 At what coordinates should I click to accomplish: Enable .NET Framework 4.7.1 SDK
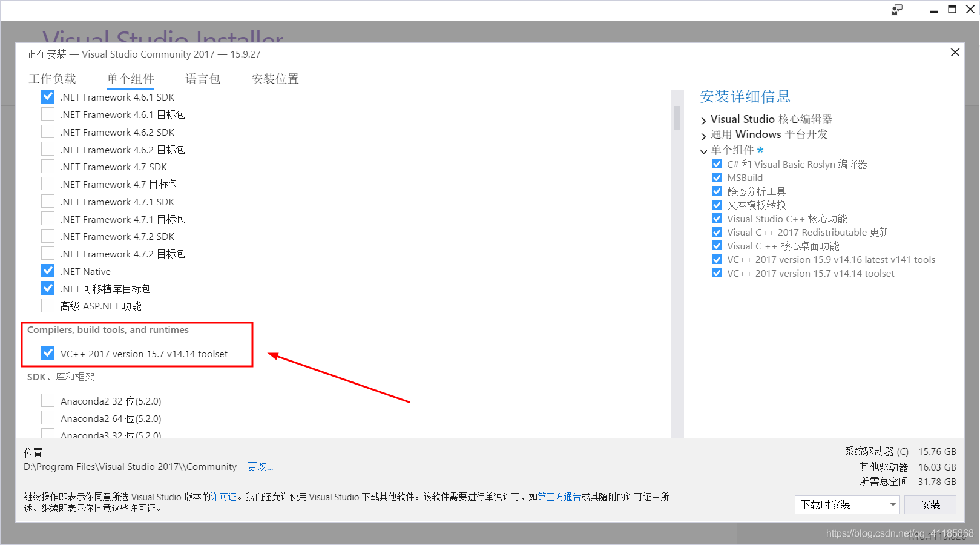coord(48,202)
